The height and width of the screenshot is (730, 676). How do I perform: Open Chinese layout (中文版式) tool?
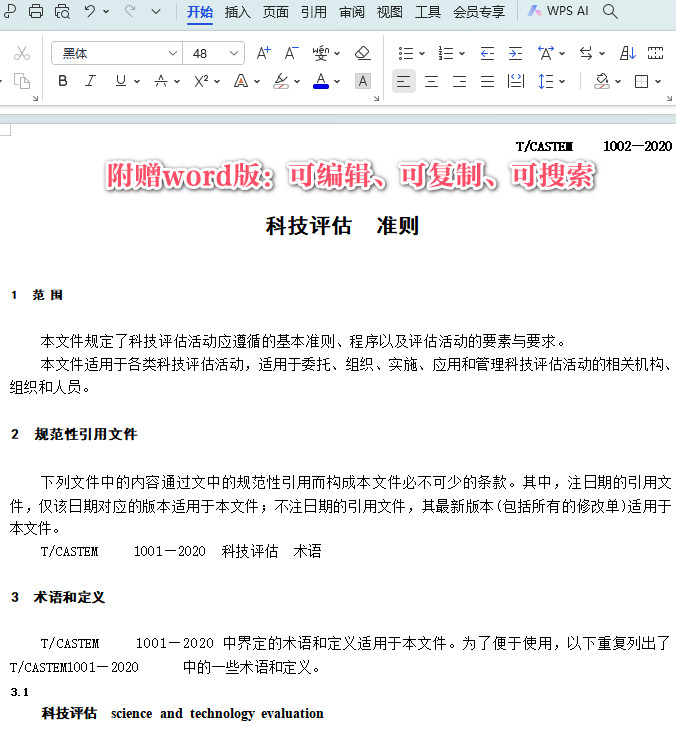546,53
